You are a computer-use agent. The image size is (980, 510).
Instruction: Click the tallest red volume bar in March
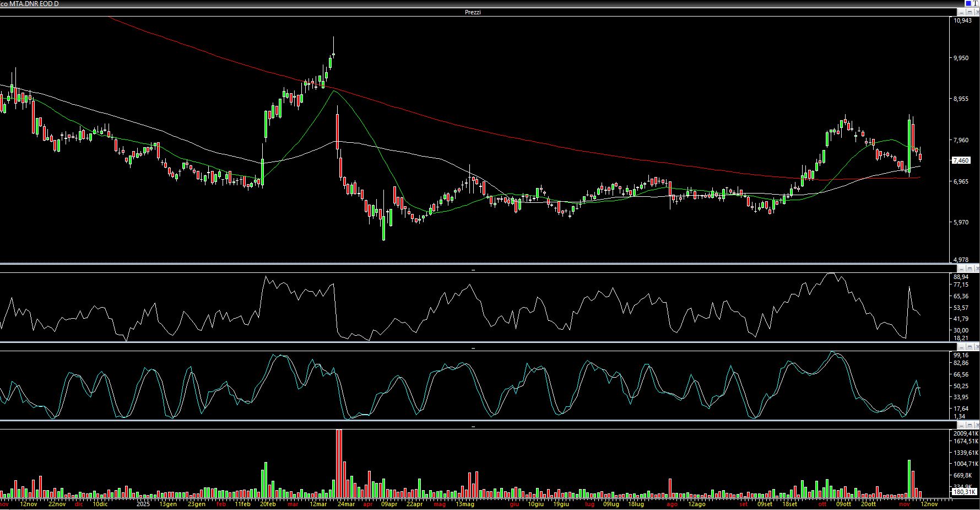click(x=339, y=463)
